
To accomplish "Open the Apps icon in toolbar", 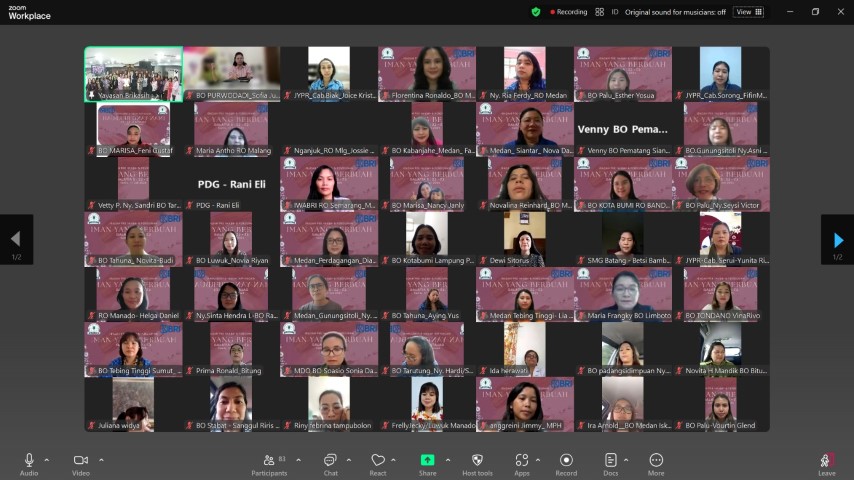I will point(521,461).
